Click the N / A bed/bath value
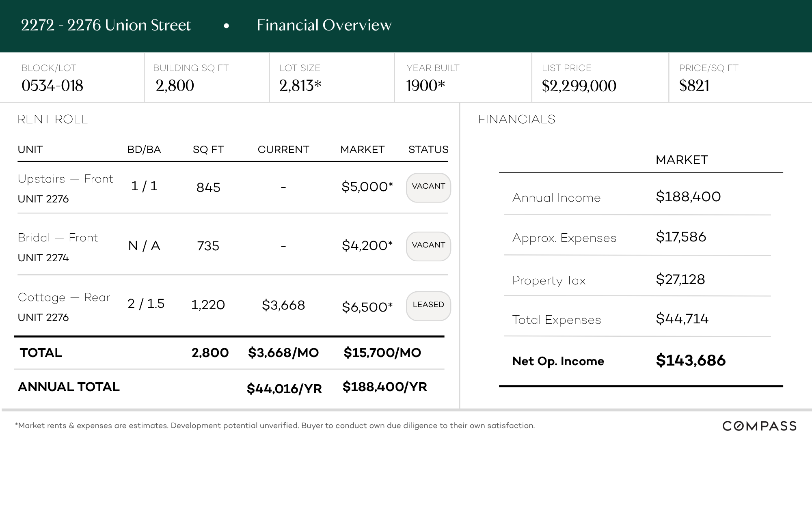This screenshot has width=812, height=525. point(144,246)
